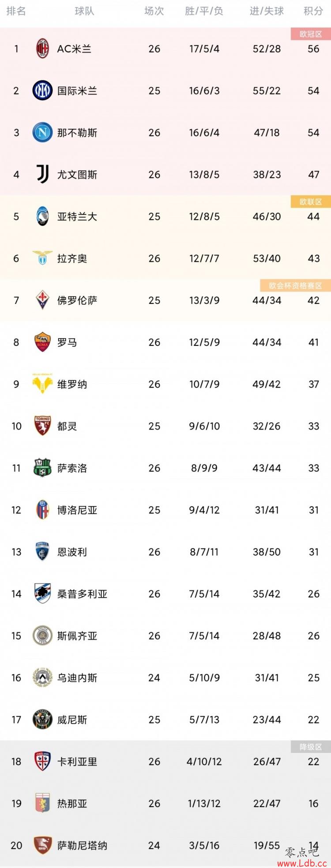This screenshot has height=868, width=331.
Task: Click the 尤文图斯 J logo
Action: coord(42,174)
